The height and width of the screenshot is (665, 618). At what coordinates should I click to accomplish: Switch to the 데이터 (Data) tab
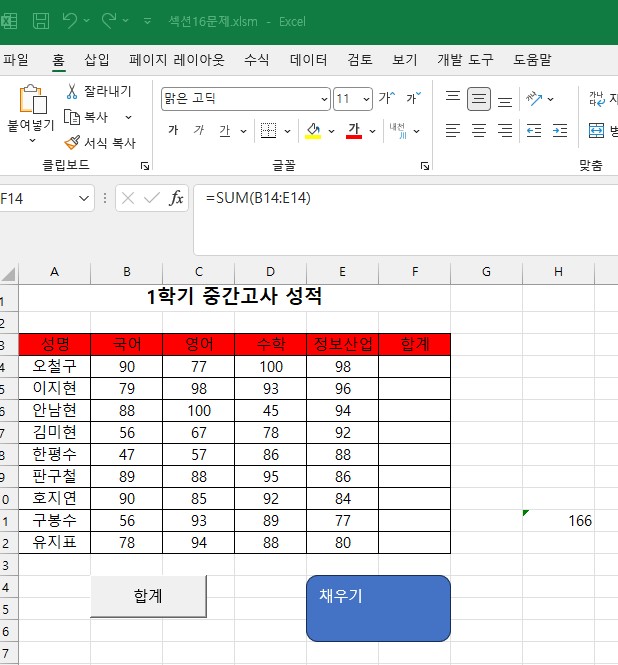coord(308,59)
